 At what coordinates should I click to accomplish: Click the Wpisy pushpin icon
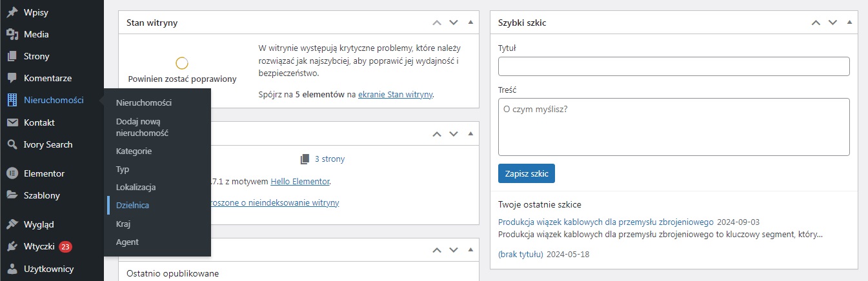click(x=12, y=12)
